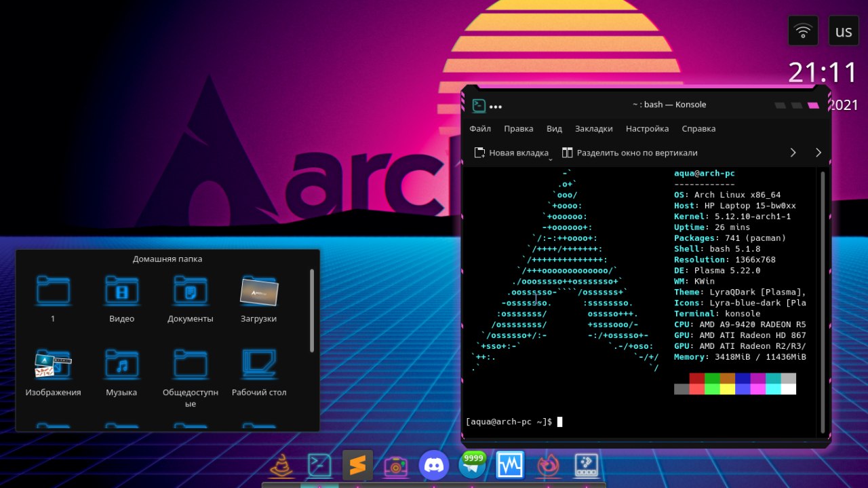Open the system monitor icon in dock
Image resolution: width=868 pixels, height=488 pixels.
click(x=510, y=465)
